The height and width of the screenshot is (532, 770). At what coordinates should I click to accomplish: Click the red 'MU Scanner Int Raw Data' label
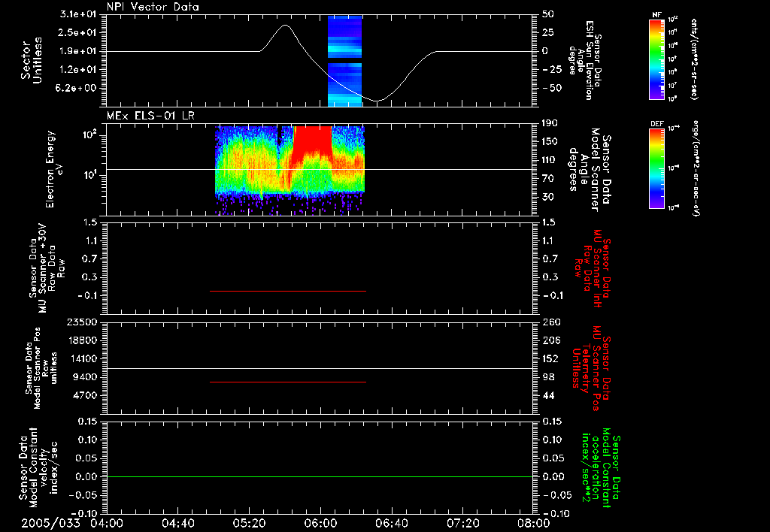(593, 268)
